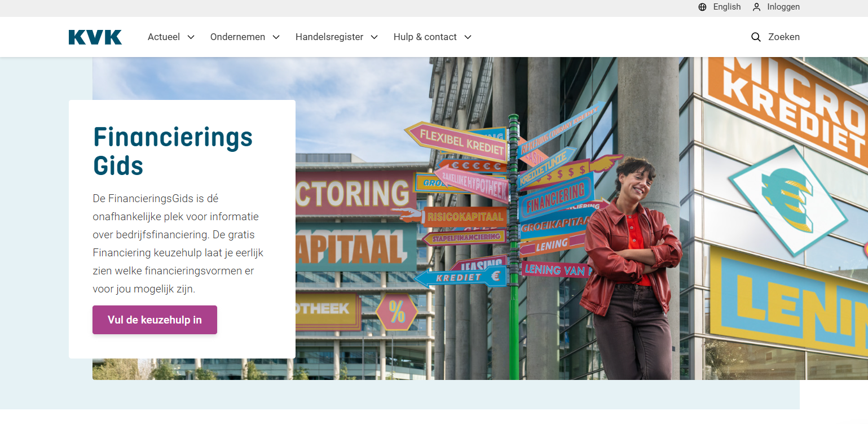This screenshot has height=424, width=868.
Task: Expand the chevron next to Hulp & contact
Action: (x=468, y=37)
